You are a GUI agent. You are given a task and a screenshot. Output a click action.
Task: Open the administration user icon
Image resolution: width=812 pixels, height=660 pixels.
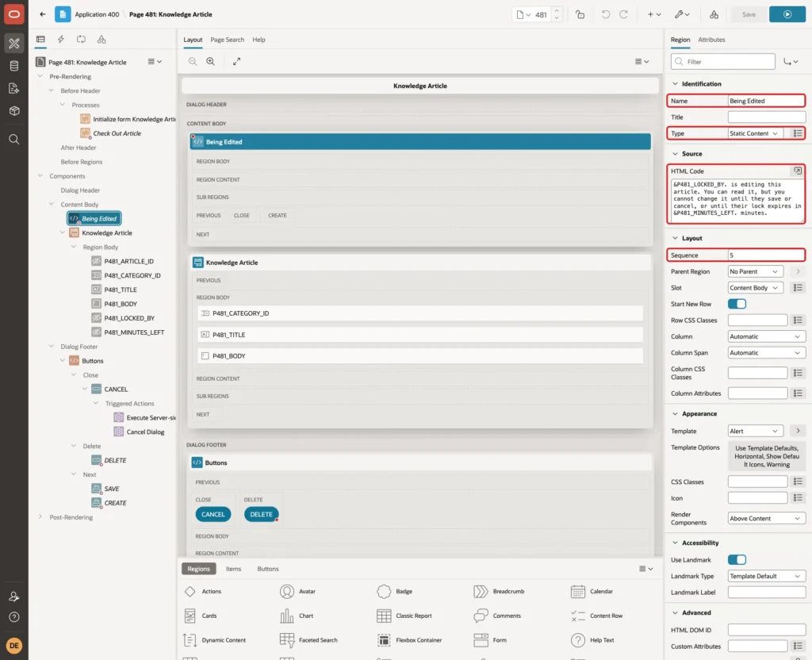(14, 597)
